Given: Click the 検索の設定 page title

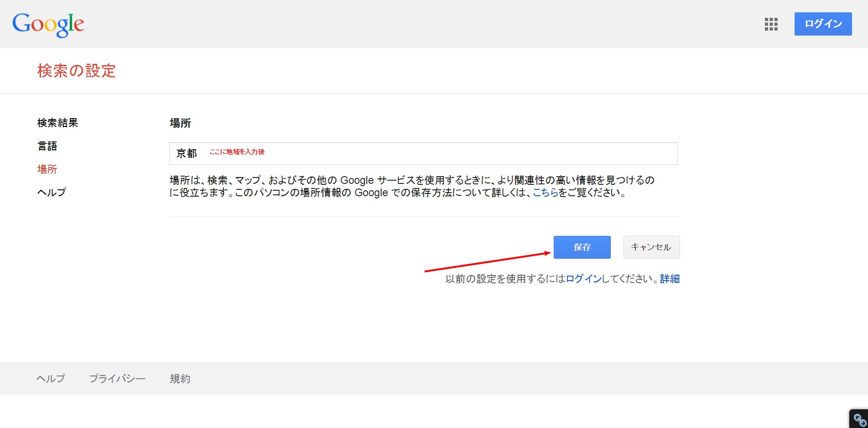Looking at the screenshot, I should [x=77, y=71].
